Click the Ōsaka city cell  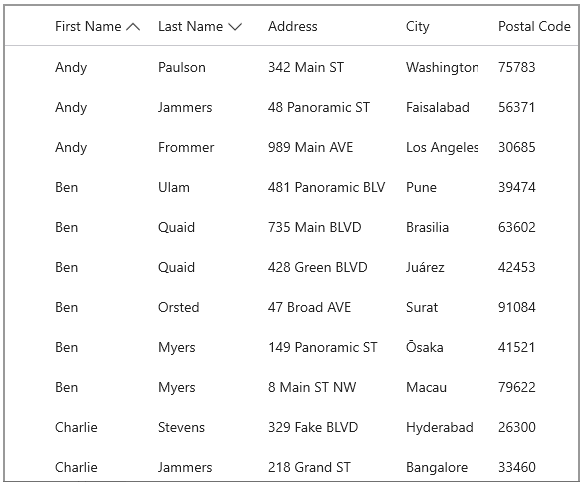click(x=425, y=347)
